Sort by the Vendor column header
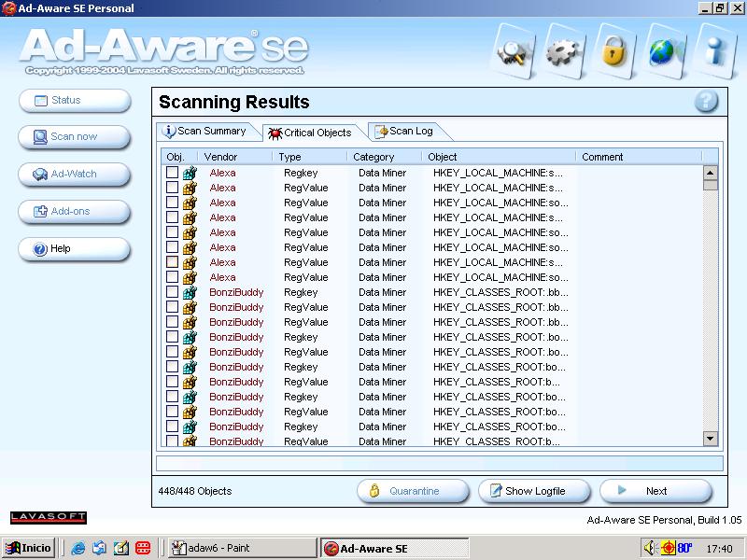This screenshot has height=560, width=747. click(236, 157)
